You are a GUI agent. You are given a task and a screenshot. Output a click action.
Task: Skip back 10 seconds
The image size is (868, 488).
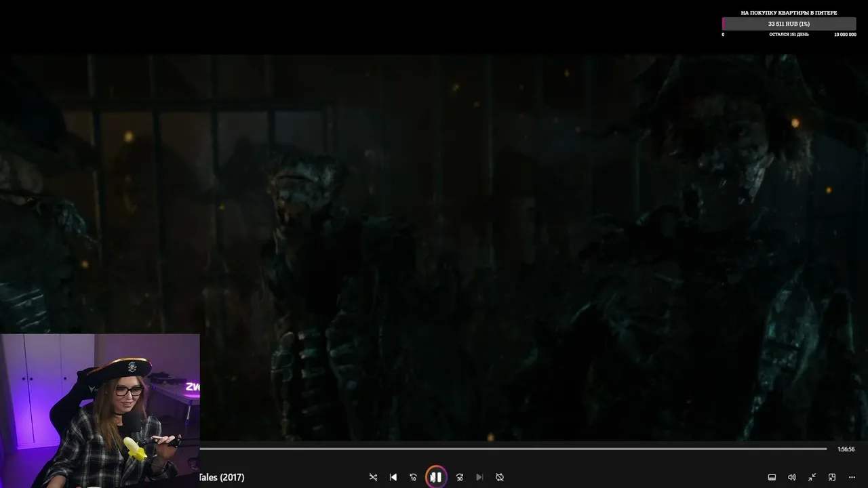click(x=413, y=477)
